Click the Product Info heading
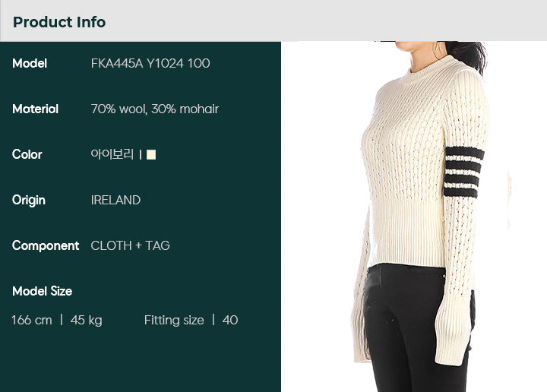547x392 pixels. pos(59,22)
